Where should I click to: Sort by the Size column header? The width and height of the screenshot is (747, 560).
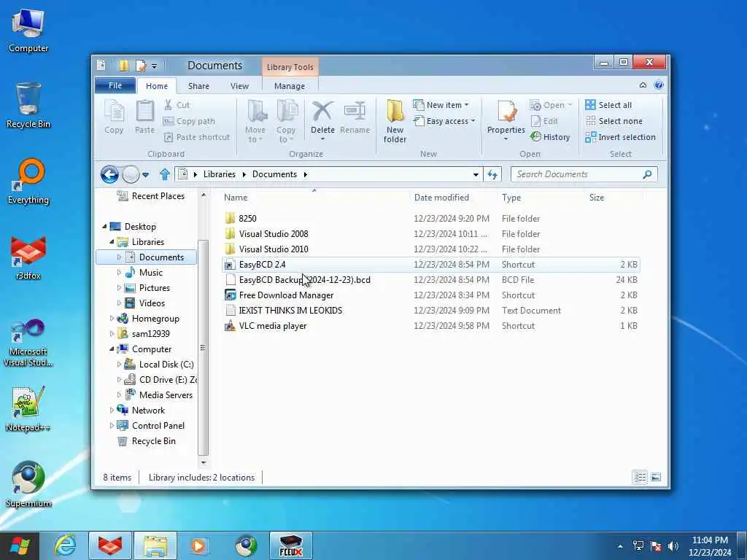pos(614,197)
